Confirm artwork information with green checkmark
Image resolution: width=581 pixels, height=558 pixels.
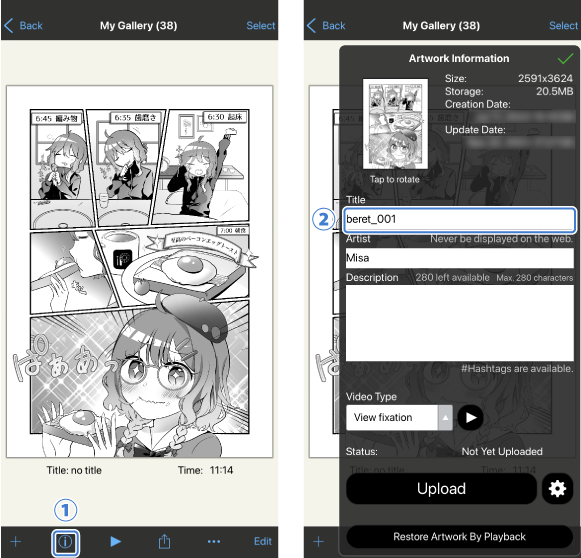(x=565, y=59)
